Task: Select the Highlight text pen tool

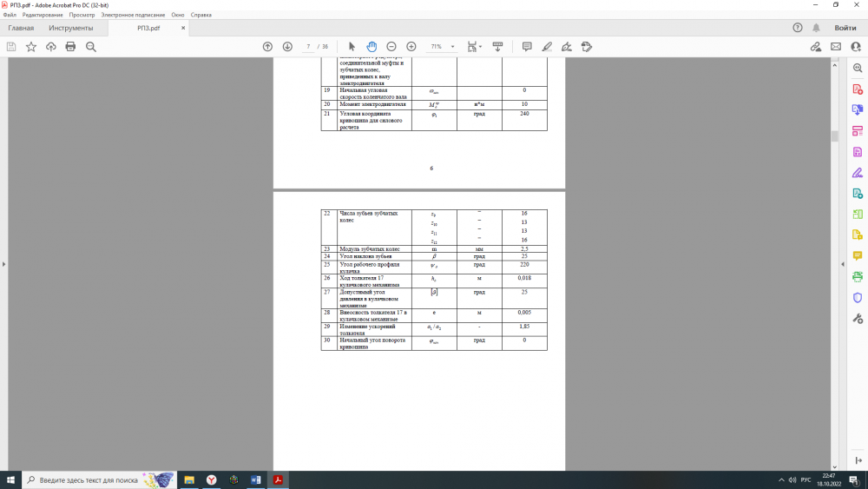Action: [547, 47]
